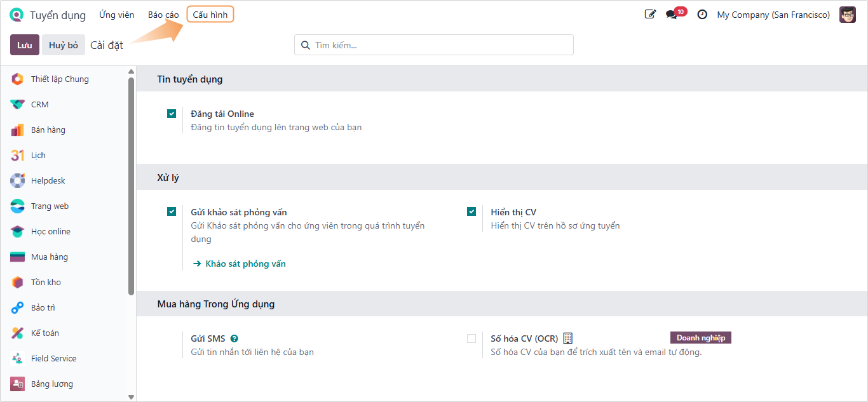Screen dimensions: 868x402
Task: Select the Helpdesk app icon in sidebar
Action: coord(18,181)
